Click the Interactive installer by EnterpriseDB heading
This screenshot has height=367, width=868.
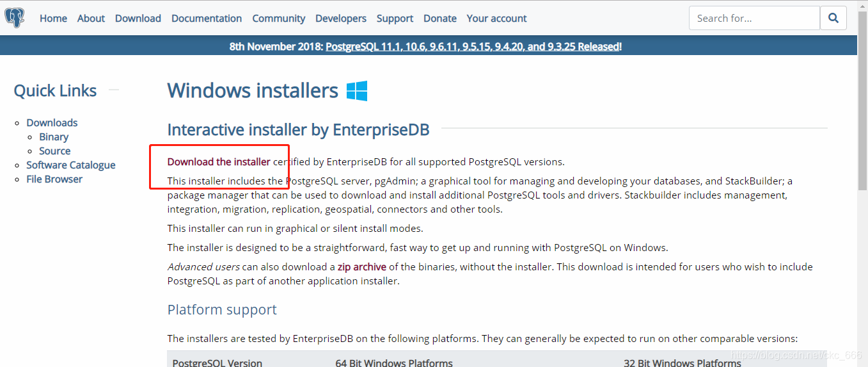(x=299, y=130)
